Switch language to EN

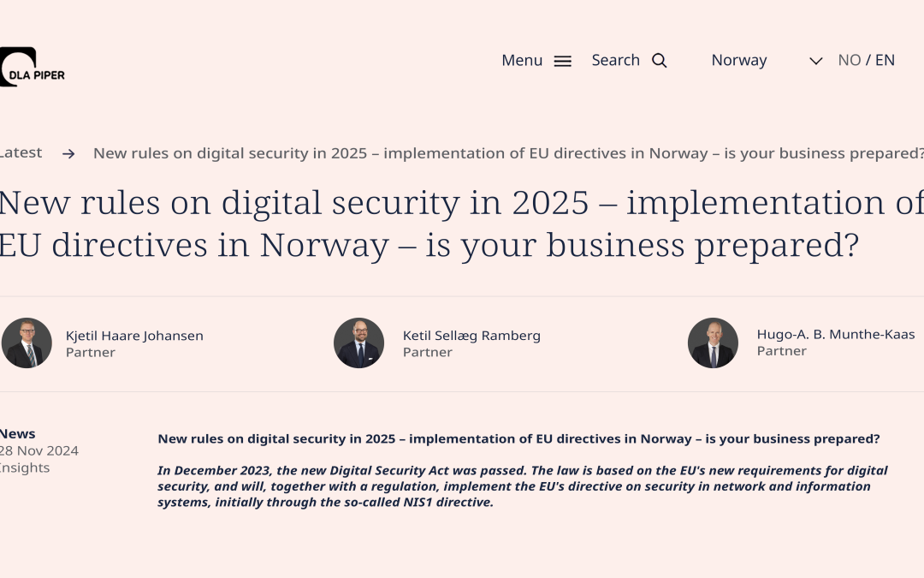point(885,60)
